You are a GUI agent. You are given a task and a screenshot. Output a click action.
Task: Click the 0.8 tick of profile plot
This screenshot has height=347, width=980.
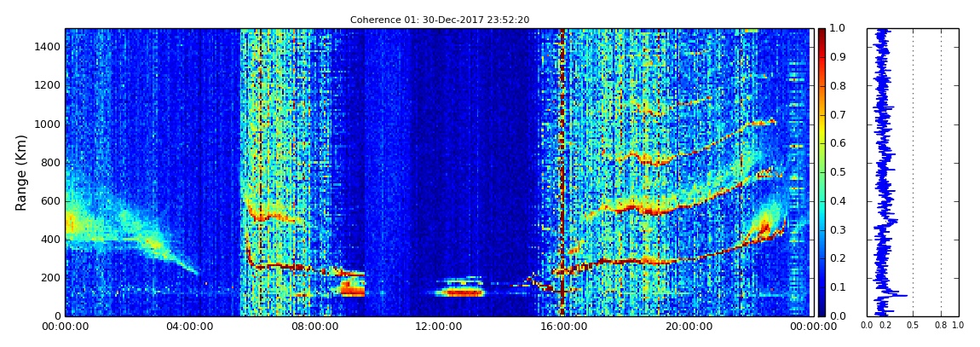tap(942, 325)
